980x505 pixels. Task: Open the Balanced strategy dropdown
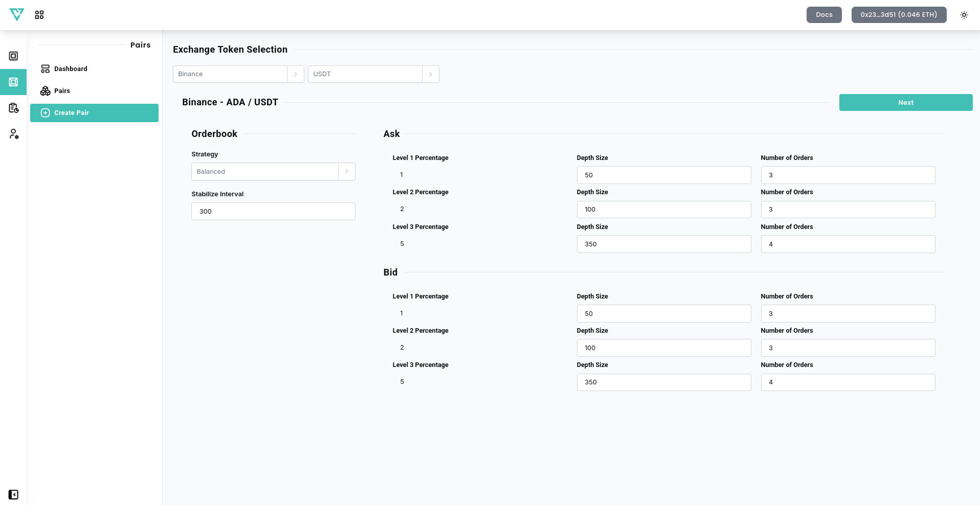pos(346,172)
